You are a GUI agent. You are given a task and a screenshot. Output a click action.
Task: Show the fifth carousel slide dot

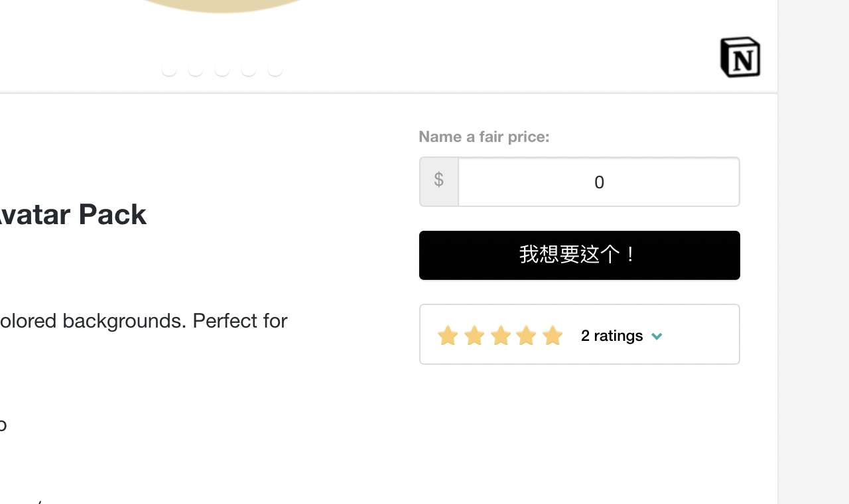coord(275,68)
